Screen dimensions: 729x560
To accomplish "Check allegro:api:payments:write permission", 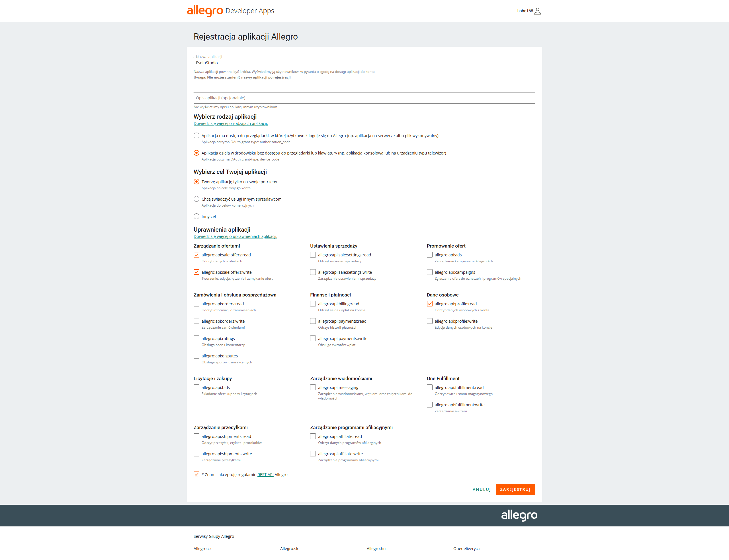I will (313, 338).
